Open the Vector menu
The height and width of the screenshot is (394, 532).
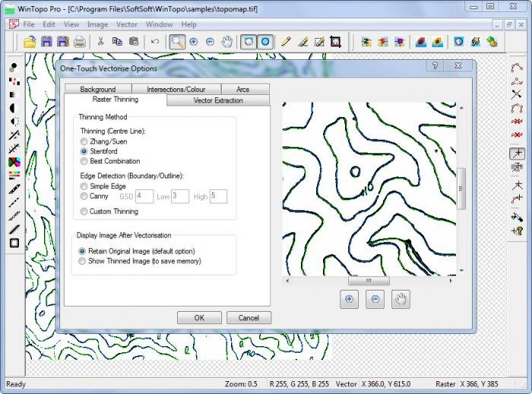127,24
